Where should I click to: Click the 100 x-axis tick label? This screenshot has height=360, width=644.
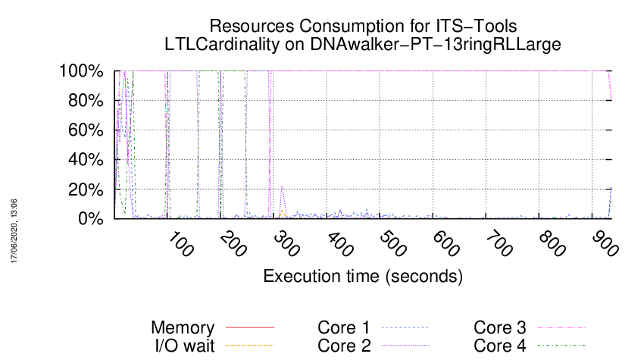181,245
